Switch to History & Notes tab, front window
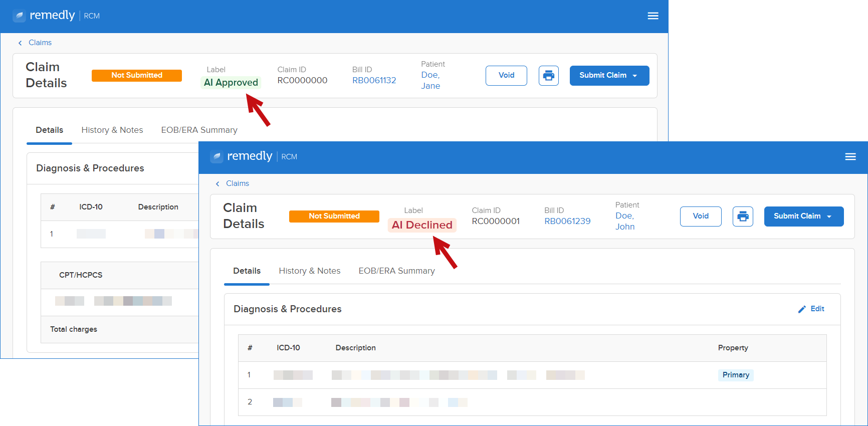 coord(310,271)
